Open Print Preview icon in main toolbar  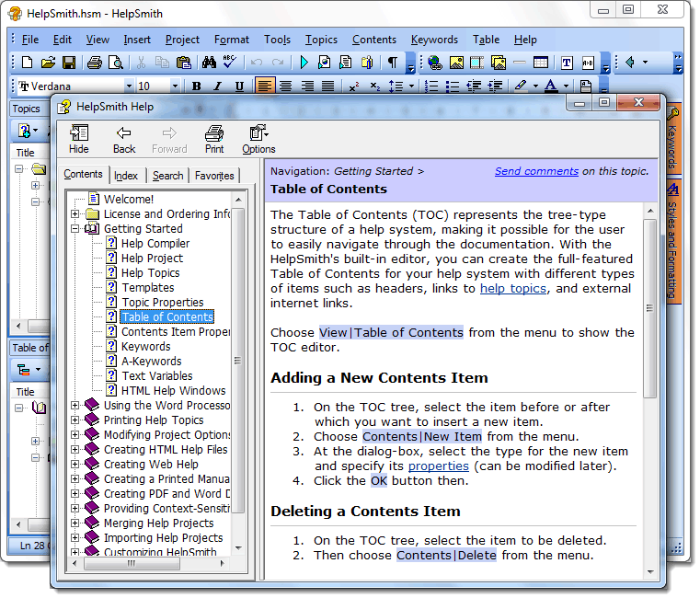coord(116,62)
